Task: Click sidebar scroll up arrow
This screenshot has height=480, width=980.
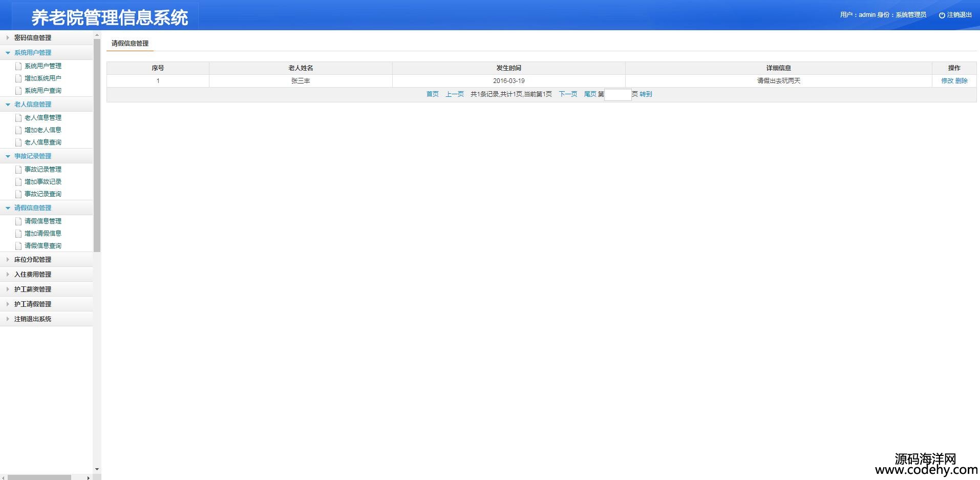Action: tap(97, 35)
